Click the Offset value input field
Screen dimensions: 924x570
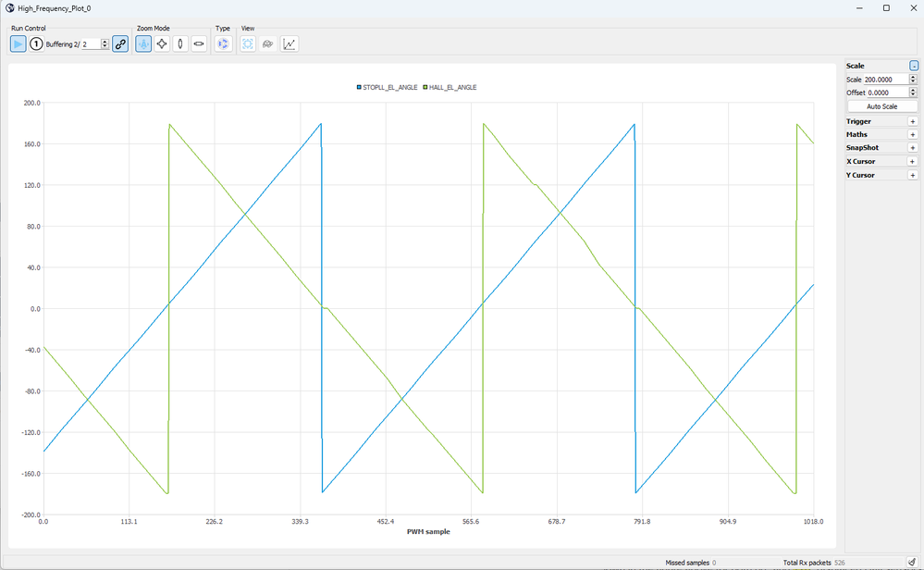click(887, 93)
